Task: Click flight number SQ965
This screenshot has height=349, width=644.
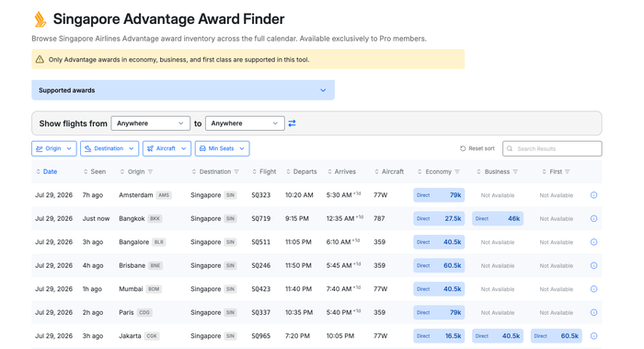Action: coord(260,336)
